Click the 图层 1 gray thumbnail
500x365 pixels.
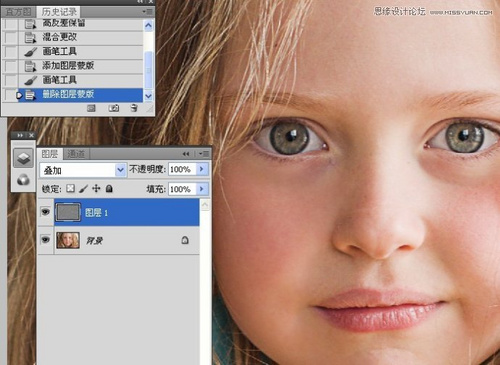pyautogui.click(x=68, y=212)
